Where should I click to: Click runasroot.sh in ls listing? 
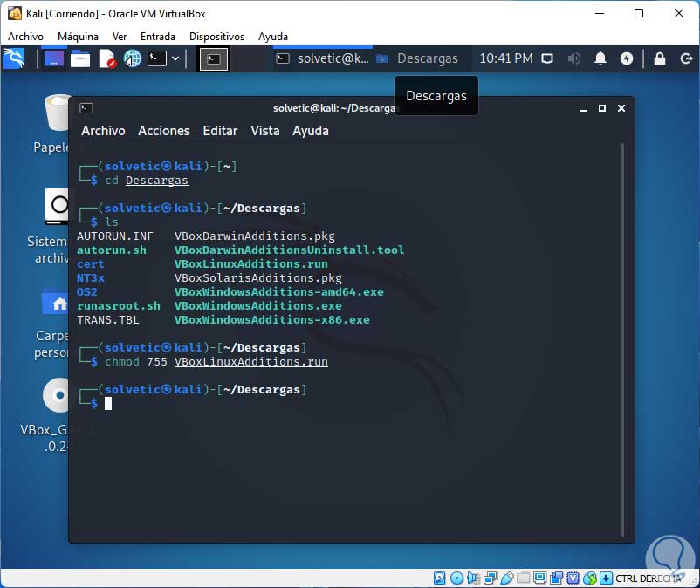[119, 306]
